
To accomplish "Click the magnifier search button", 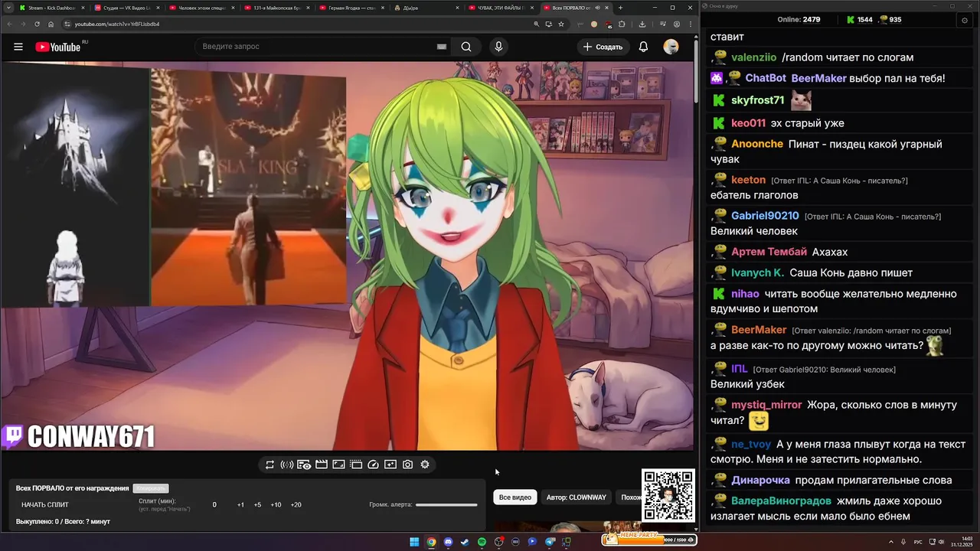I will (x=466, y=47).
